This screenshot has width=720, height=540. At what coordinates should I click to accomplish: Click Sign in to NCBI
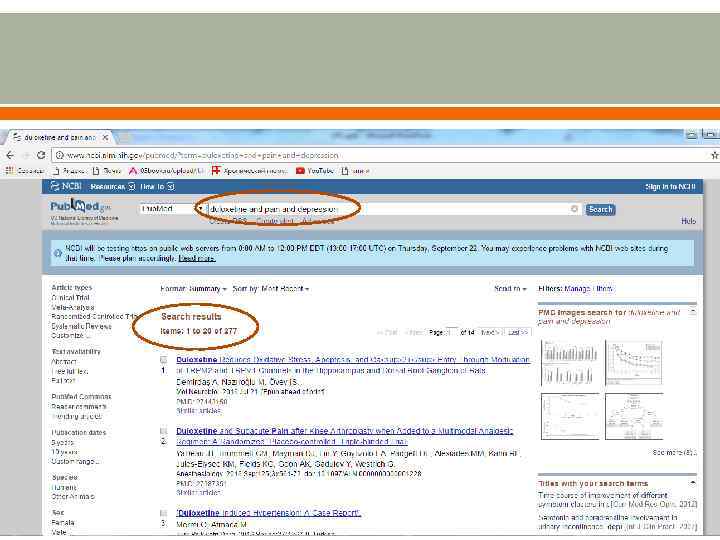point(670,187)
